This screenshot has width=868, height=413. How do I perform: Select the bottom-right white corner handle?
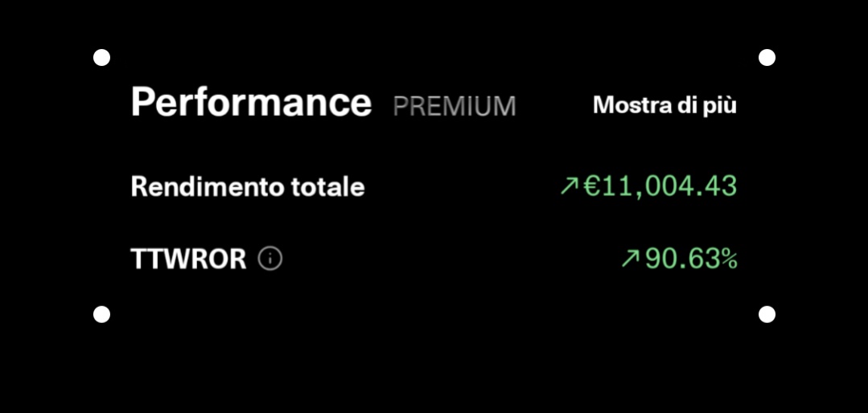(x=767, y=315)
